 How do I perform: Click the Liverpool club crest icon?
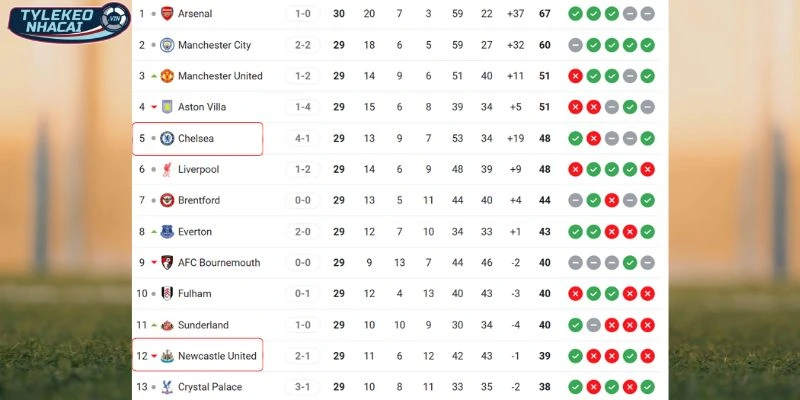click(x=167, y=170)
